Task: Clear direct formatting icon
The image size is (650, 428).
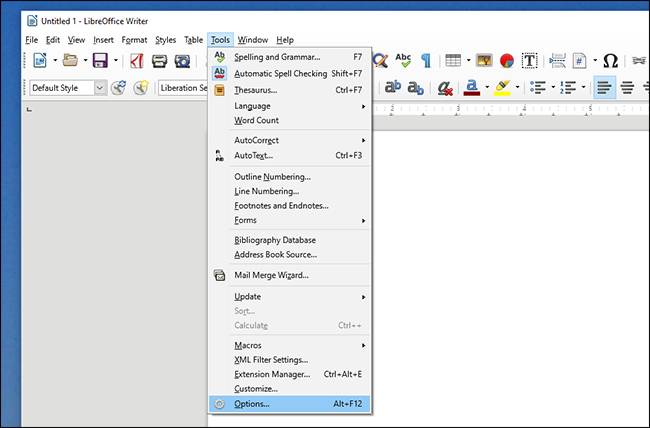Action: pos(445,88)
